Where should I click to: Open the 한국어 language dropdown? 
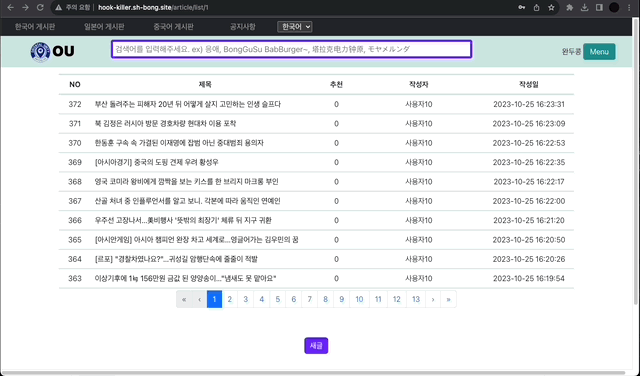295,27
